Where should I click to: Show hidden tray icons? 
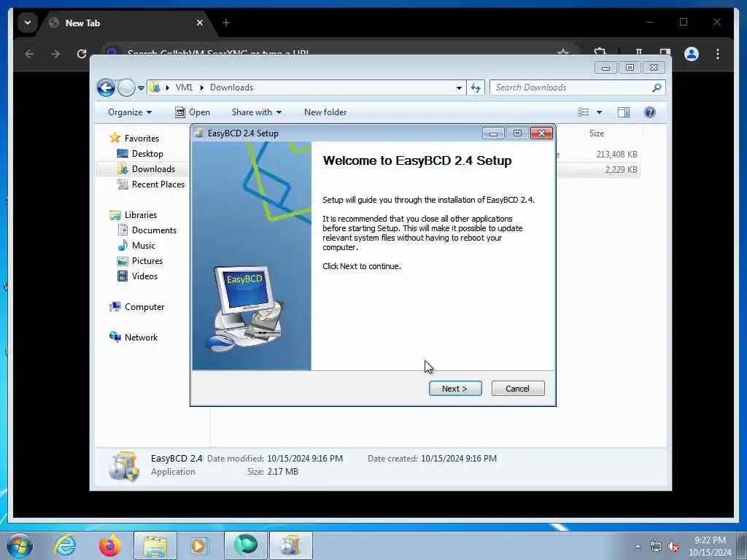tap(638, 547)
